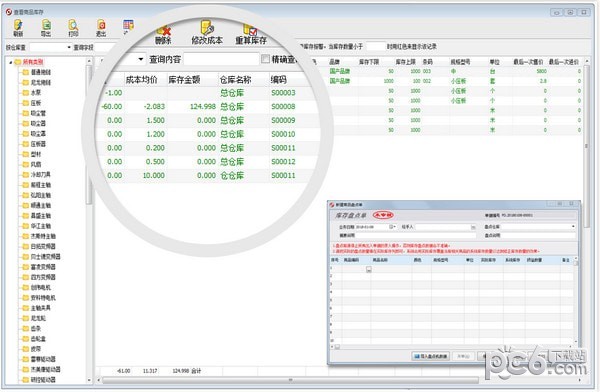
Task: Click the 实际库存 column header in dialog
Action: [x=488, y=260]
